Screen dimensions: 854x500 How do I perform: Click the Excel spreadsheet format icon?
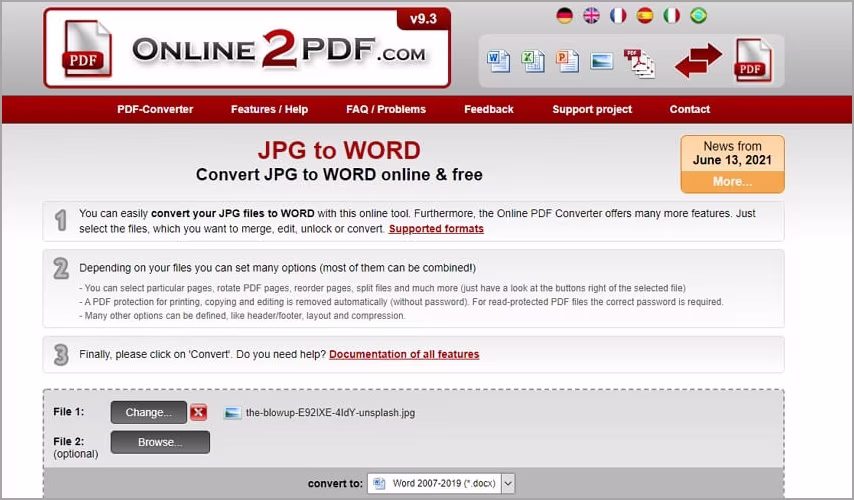click(x=533, y=61)
